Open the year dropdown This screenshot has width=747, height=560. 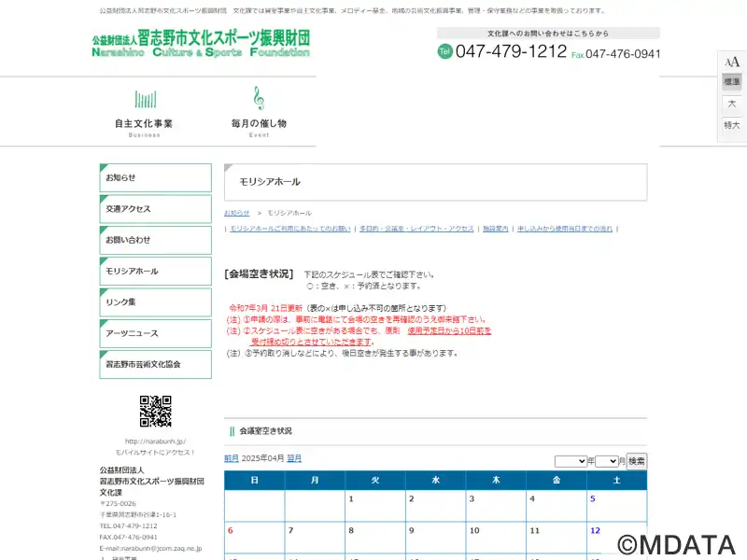pyautogui.click(x=571, y=461)
